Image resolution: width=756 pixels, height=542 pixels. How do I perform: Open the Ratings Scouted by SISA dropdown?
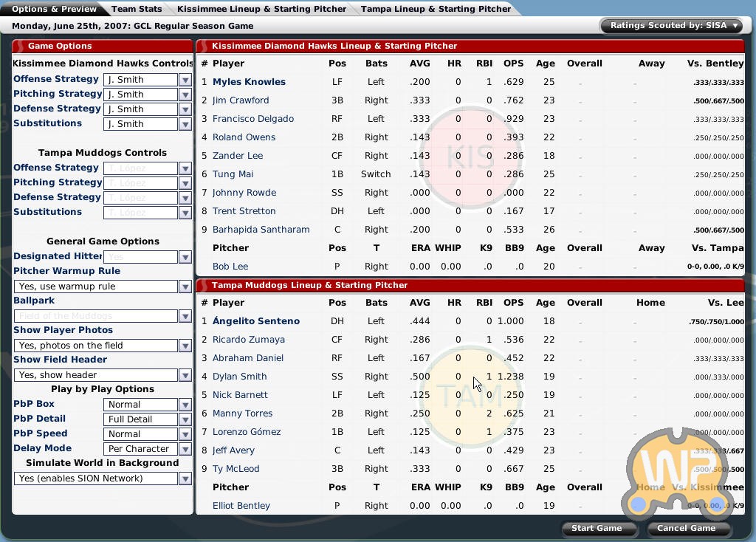coord(673,25)
